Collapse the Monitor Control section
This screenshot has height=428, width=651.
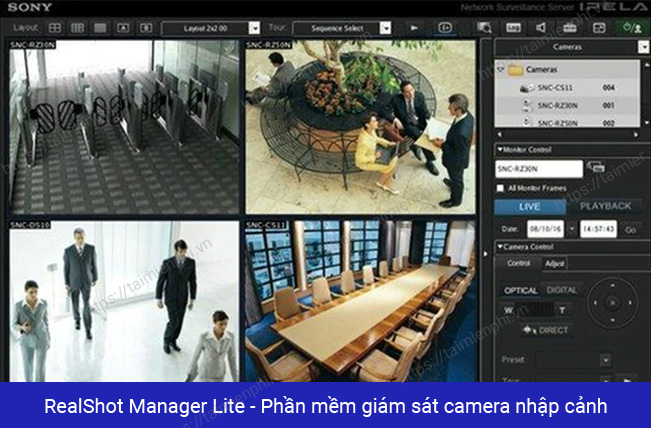(500, 149)
